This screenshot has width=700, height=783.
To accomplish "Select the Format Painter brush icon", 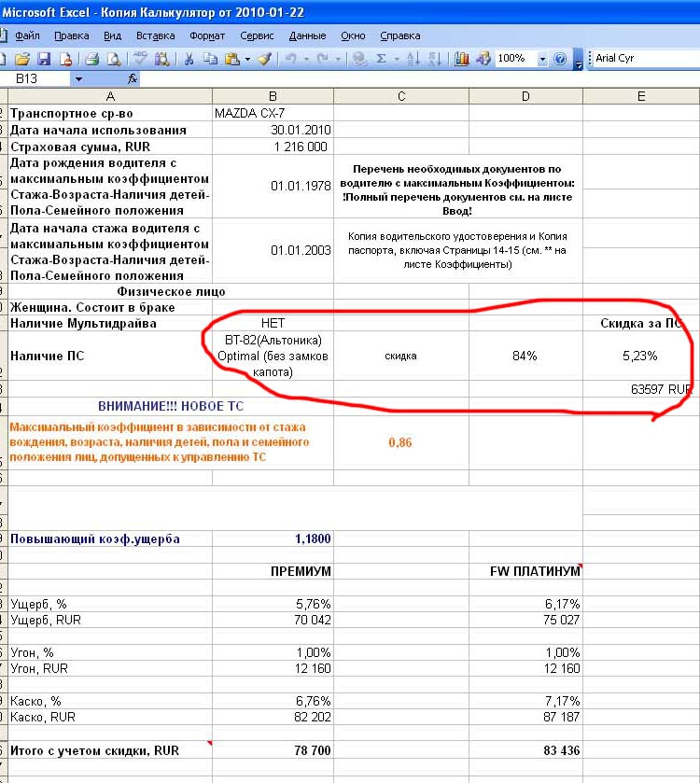I will [x=265, y=59].
